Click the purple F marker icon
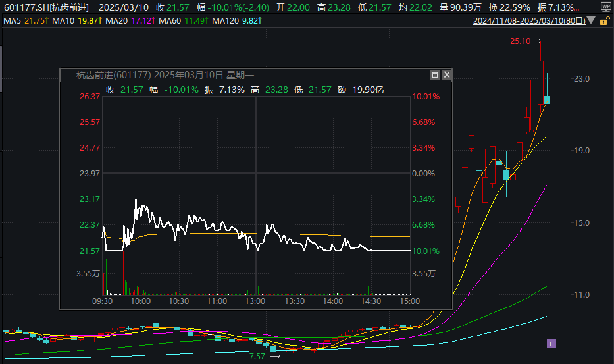Image resolution: width=614 pixels, height=364 pixels. [551, 343]
